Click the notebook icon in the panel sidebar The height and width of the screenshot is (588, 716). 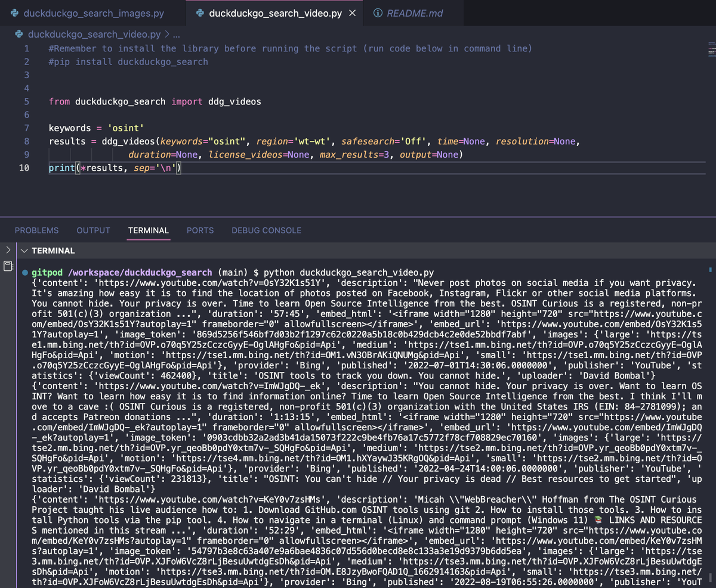point(8,265)
